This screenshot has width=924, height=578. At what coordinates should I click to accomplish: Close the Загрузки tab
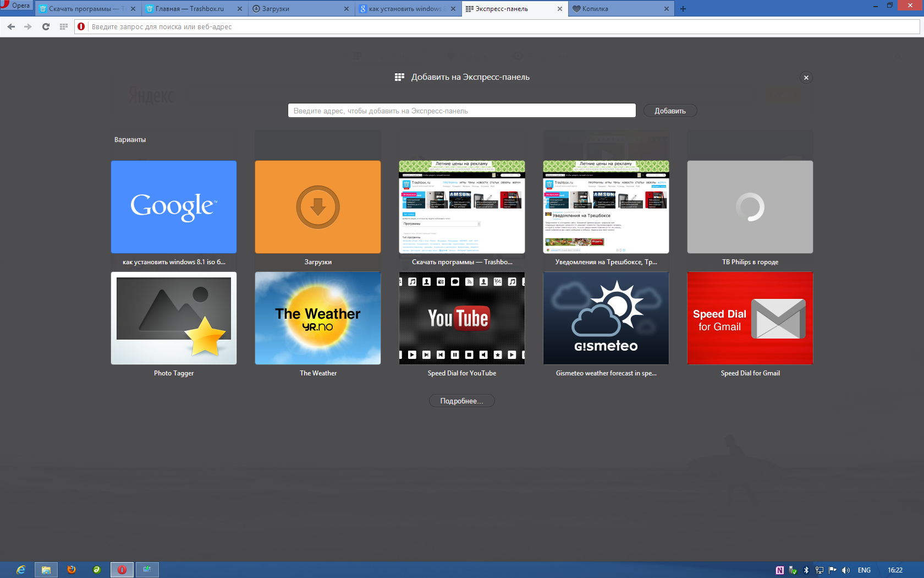tap(346, 9)
